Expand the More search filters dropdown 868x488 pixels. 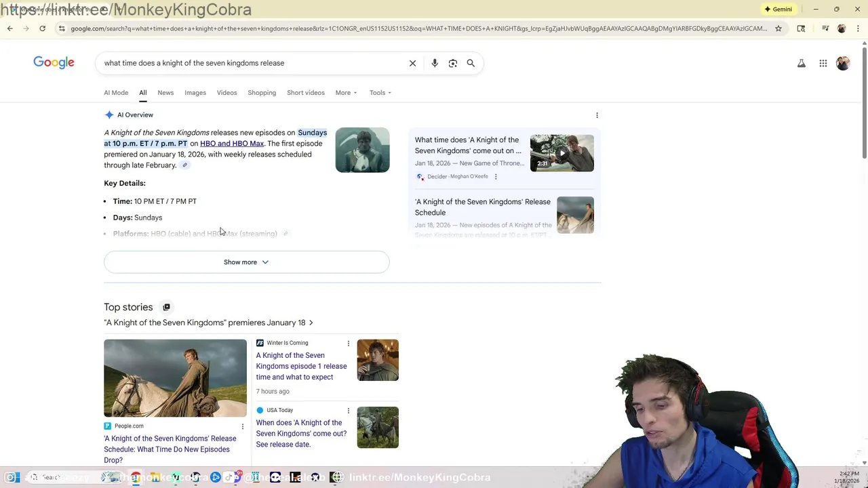(x=346, y=93)
